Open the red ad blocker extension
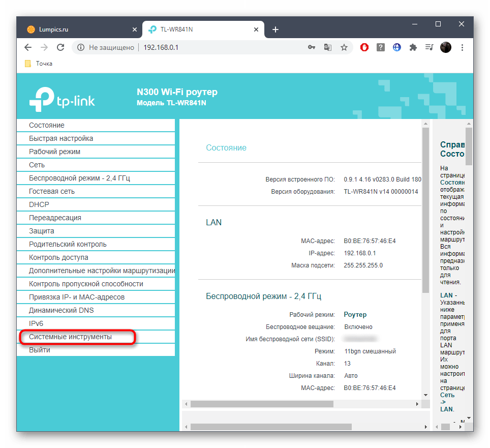The height and width of the screenshot is (448, 490). click(364, 47)
